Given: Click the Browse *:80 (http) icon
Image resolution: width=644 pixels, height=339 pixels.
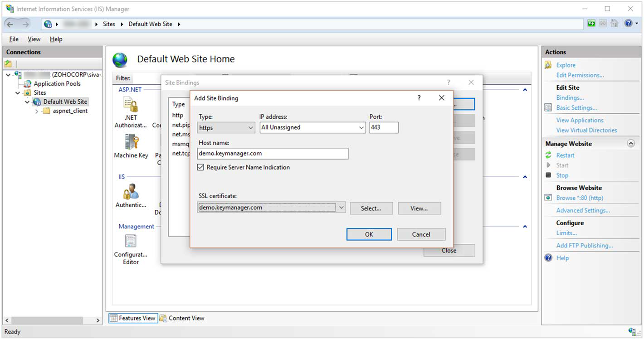Looking at the screenshot, I should [548, 198].
